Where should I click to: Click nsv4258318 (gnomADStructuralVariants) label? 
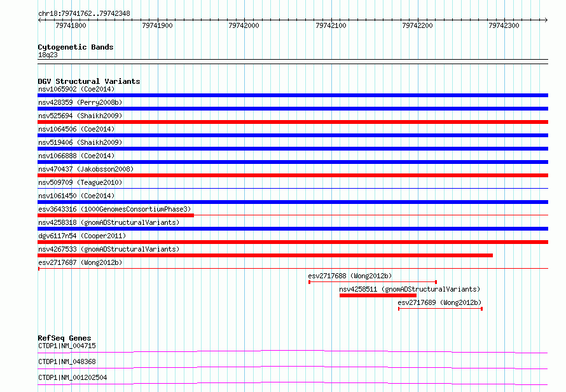109,222
